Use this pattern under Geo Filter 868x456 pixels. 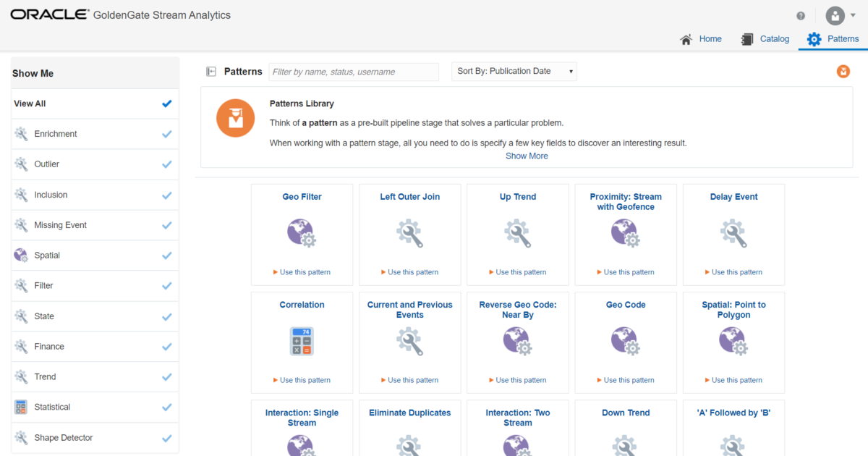(x=302, y=272)
